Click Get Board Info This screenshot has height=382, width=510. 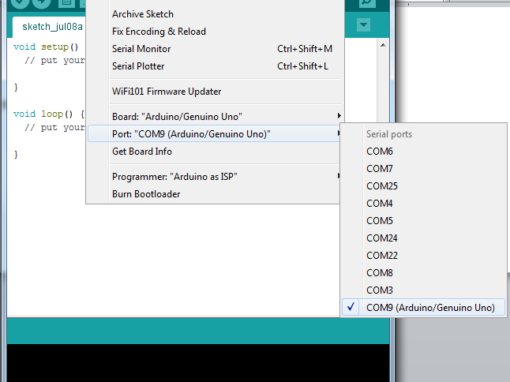point(214,151)
